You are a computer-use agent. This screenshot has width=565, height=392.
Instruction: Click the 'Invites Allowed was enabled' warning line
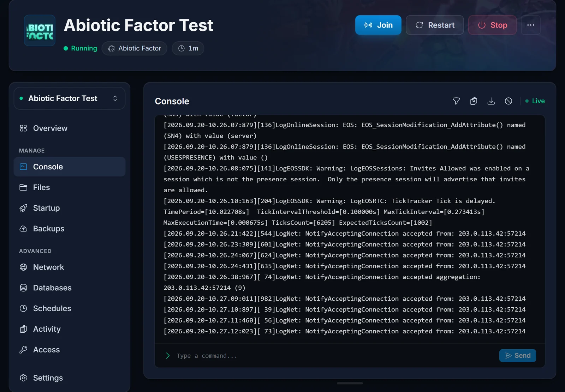346,179
